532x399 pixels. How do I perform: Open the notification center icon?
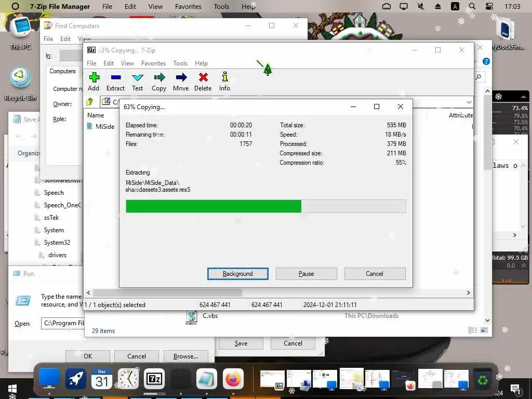tap(515, 390)
